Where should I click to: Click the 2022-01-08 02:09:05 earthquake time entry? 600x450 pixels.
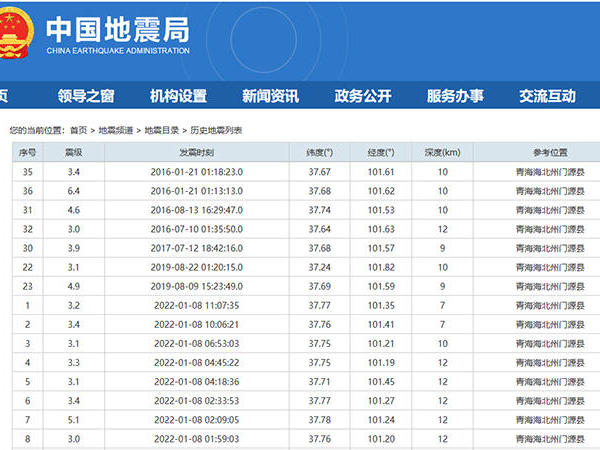[196, 419]
